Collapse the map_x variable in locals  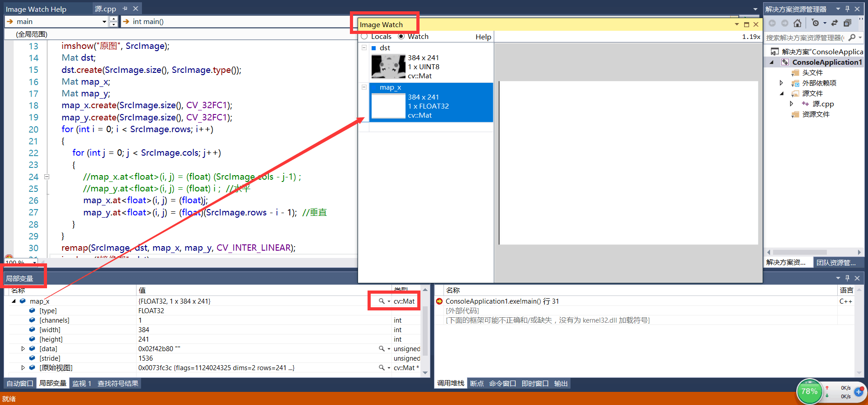tap(14, 301)
